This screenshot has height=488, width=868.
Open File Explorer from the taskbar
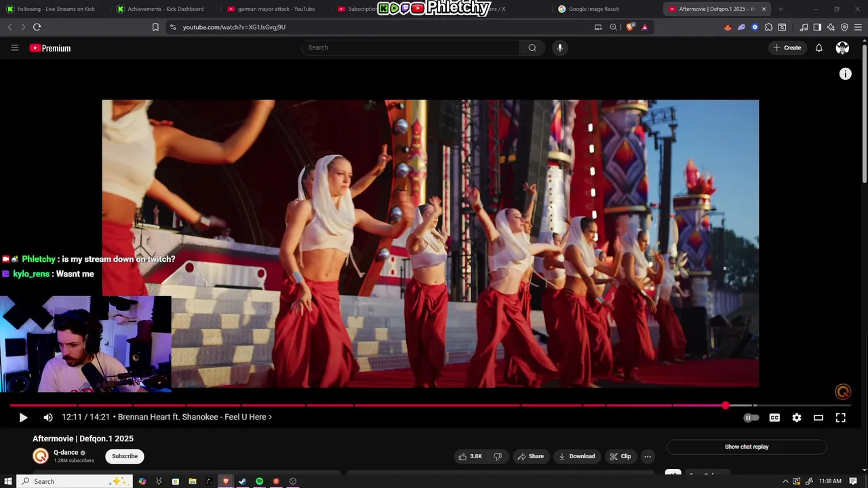(192, 481)
